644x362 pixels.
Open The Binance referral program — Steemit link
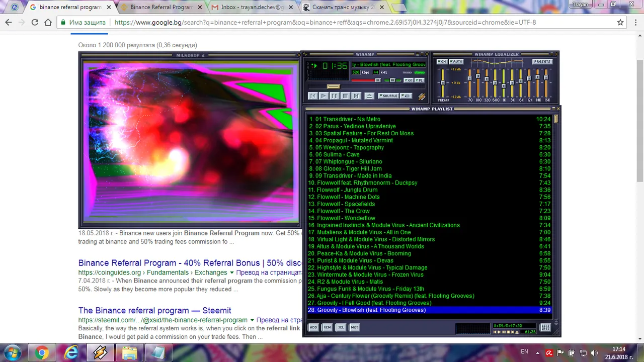tap(154, 310)
